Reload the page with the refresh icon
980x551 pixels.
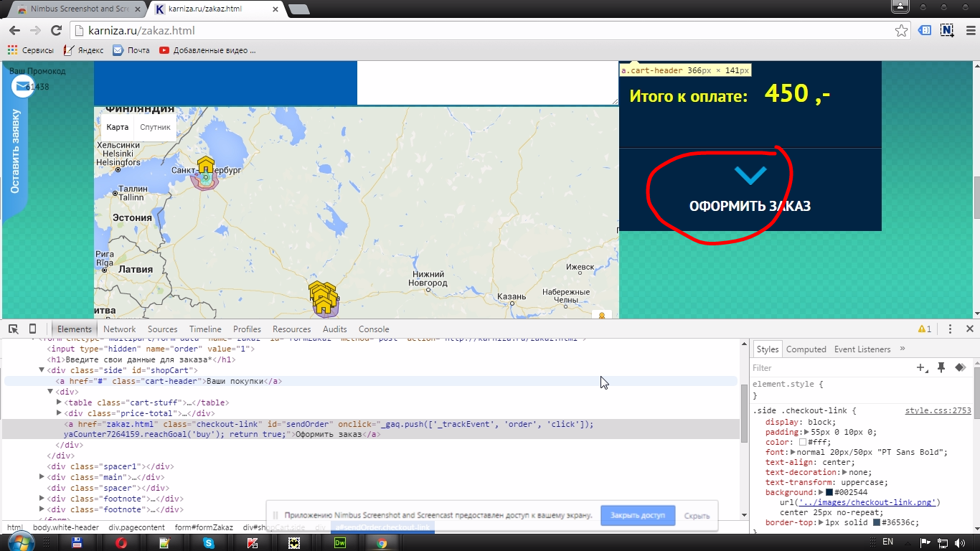click(x=57, y=31)
